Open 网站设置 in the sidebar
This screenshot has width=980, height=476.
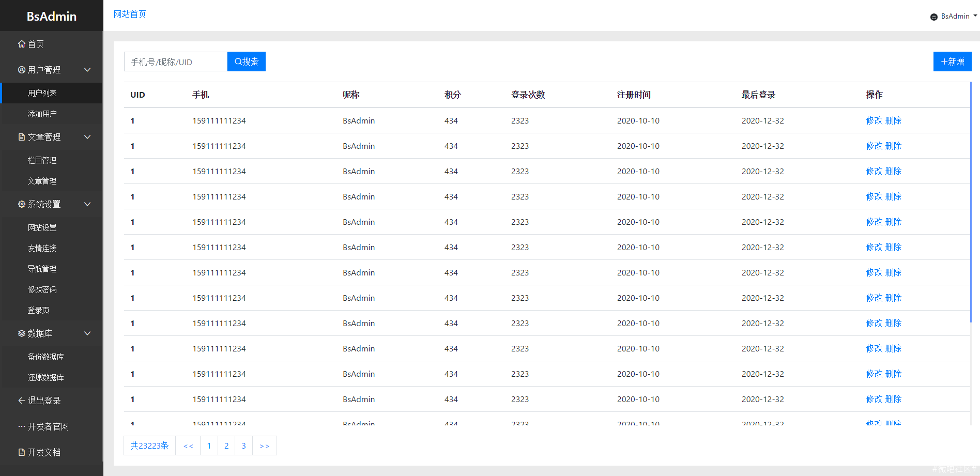pyautogui.click(x=52, y=227)
